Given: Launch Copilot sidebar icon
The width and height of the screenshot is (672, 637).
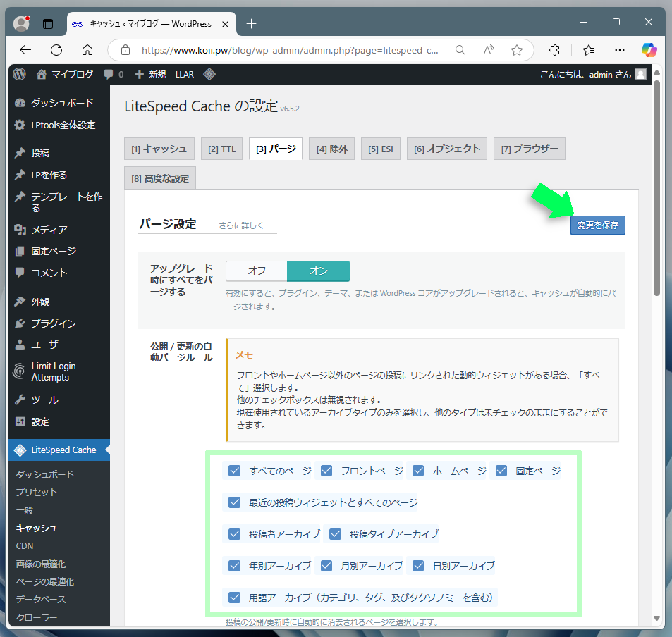Looking at the screenshot, I should (x=649, y=50).
